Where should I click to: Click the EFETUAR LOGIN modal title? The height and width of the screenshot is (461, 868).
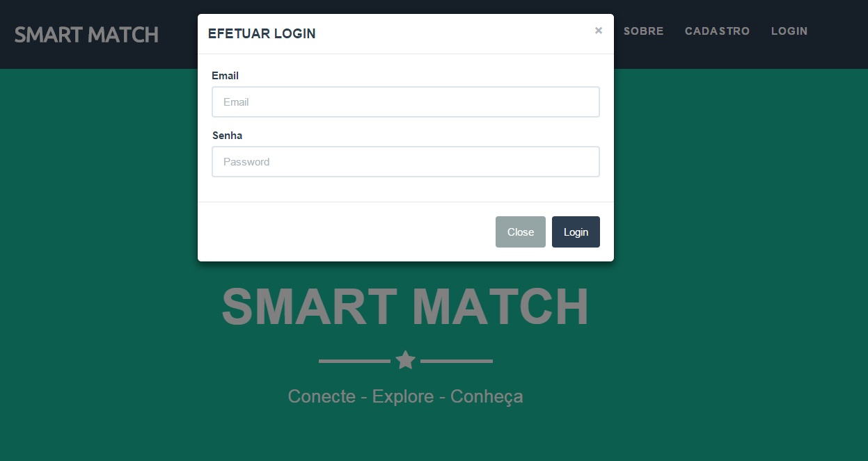262,33
